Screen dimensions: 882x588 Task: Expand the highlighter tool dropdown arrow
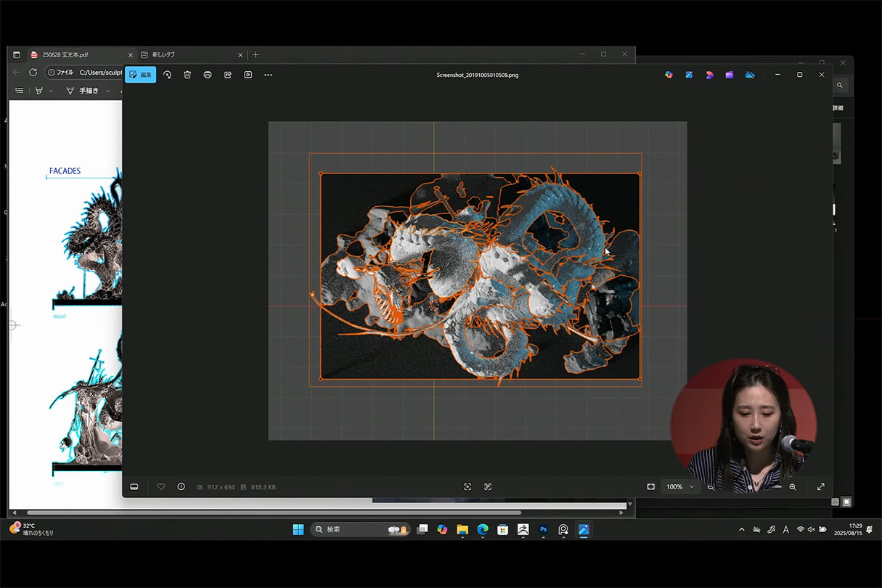pyautogui.click(x=51, y=91)
